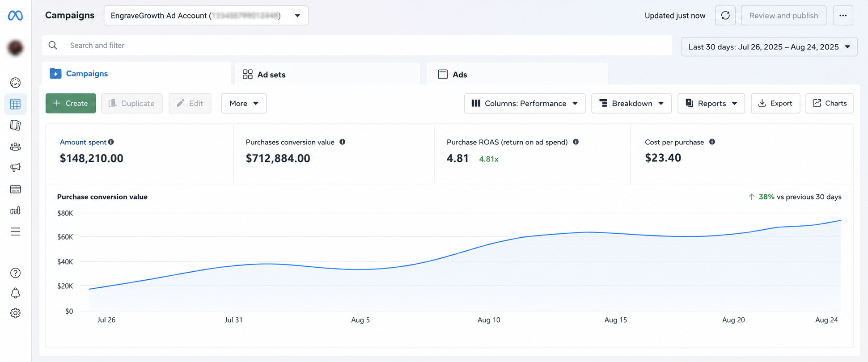
Task: Open the Last 30 days date range dropdown
Action: pyautogui.click(x=769, y=47)
